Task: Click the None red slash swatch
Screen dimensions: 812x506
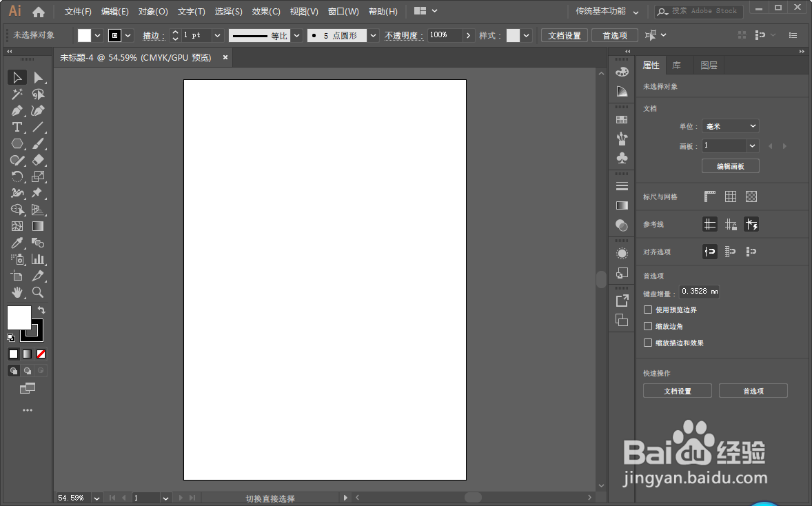Action: [x=41, y=354]
